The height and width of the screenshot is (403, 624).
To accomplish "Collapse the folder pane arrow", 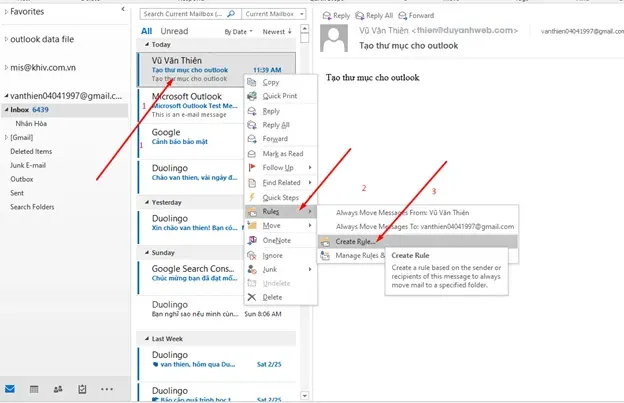I will point(123,9).
